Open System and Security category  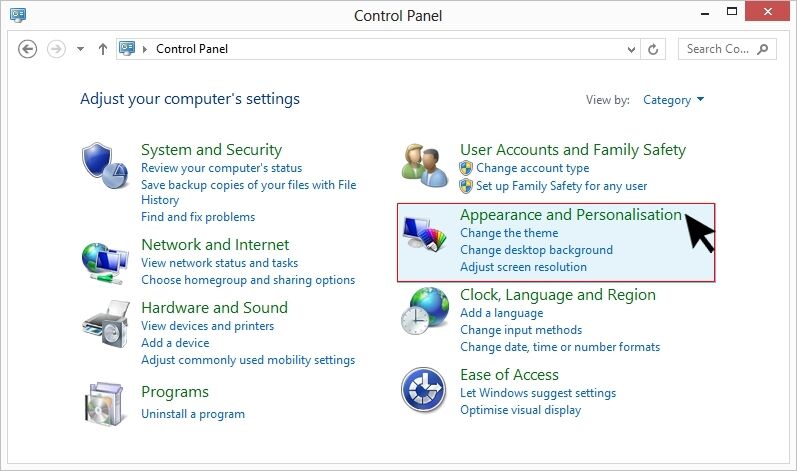pos(211,150)
